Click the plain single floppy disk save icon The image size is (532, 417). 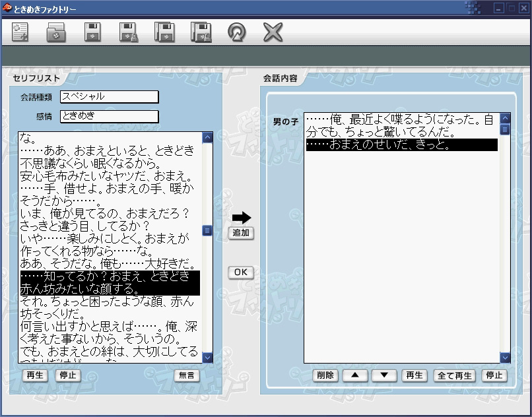tap(92, 32)
